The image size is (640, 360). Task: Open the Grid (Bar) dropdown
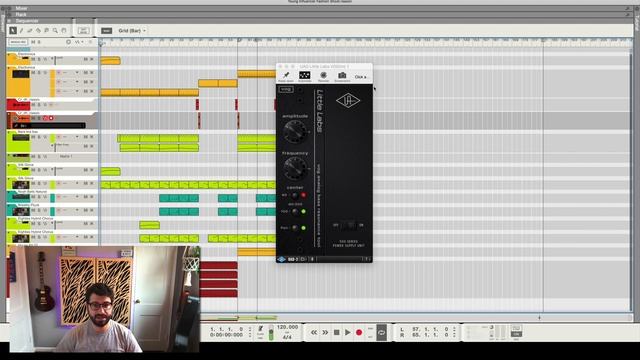[x=131, y=31]
